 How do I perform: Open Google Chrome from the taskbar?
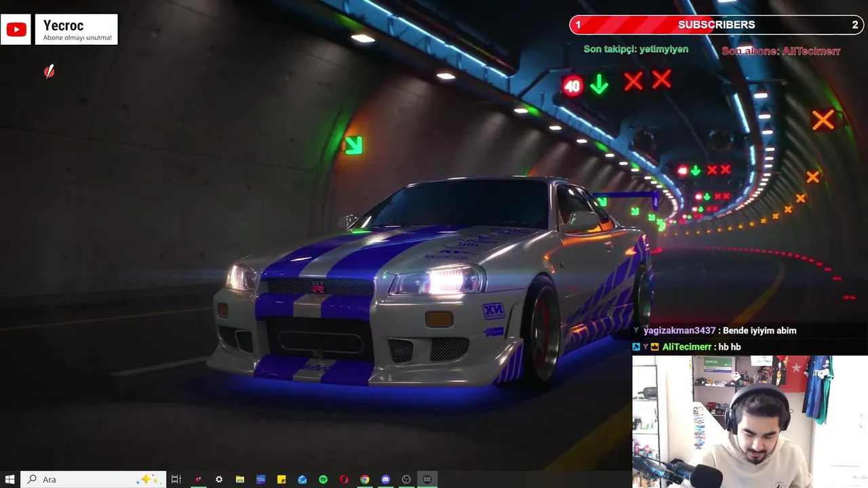[365, 479]
